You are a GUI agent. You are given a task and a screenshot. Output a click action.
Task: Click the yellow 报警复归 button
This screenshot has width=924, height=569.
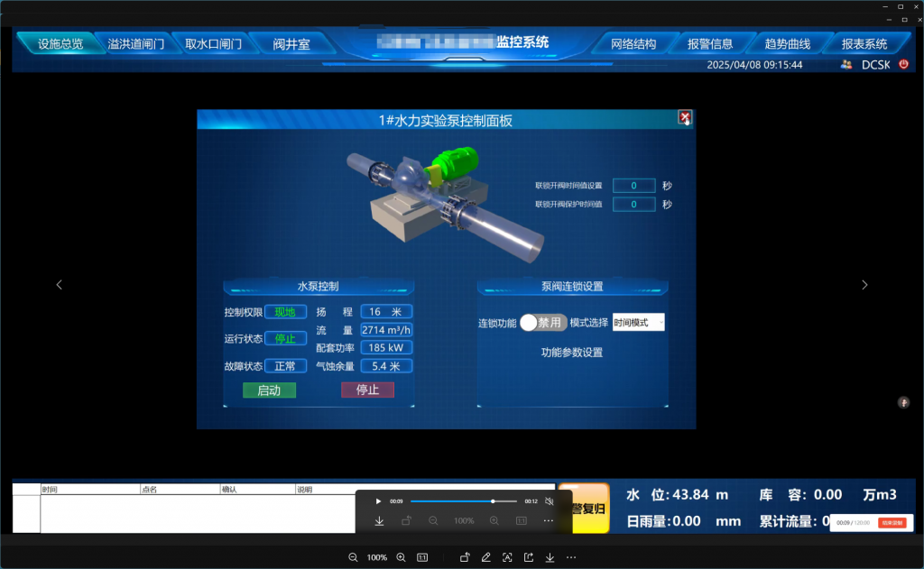tap(584, 508)
